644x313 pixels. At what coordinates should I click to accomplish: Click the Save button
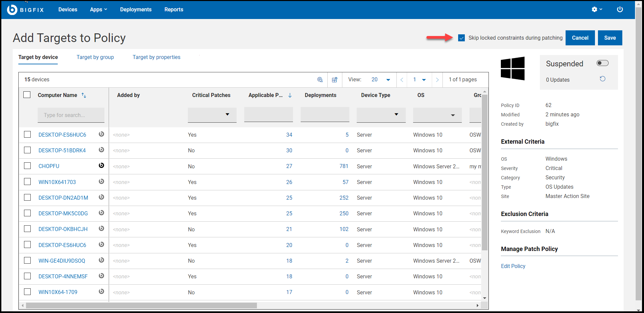tap(610, 38)
